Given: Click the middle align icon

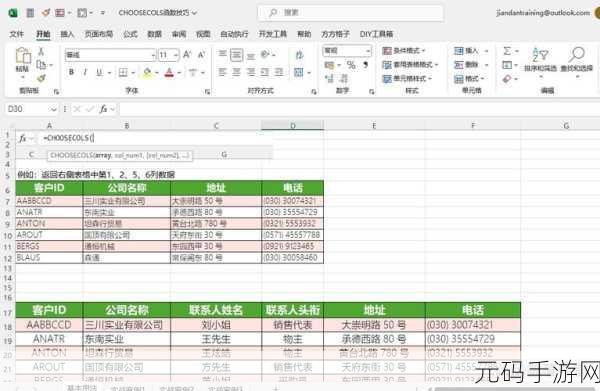Looking at the screenshot, I should pyautogui.click(x=236, y=55).
